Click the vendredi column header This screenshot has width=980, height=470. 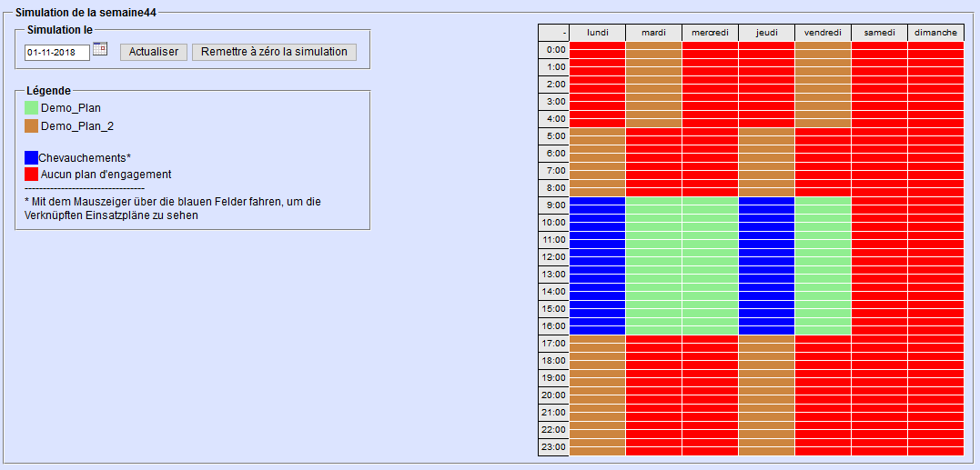[823, 33]
